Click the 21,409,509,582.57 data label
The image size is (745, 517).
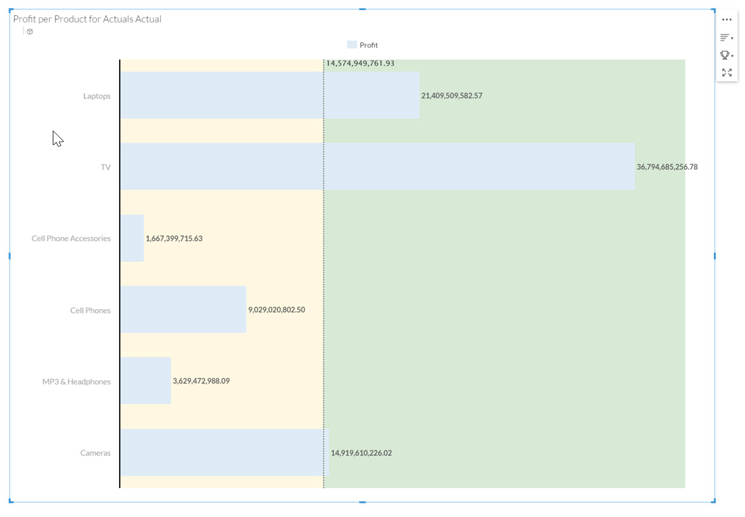point(452,96)
